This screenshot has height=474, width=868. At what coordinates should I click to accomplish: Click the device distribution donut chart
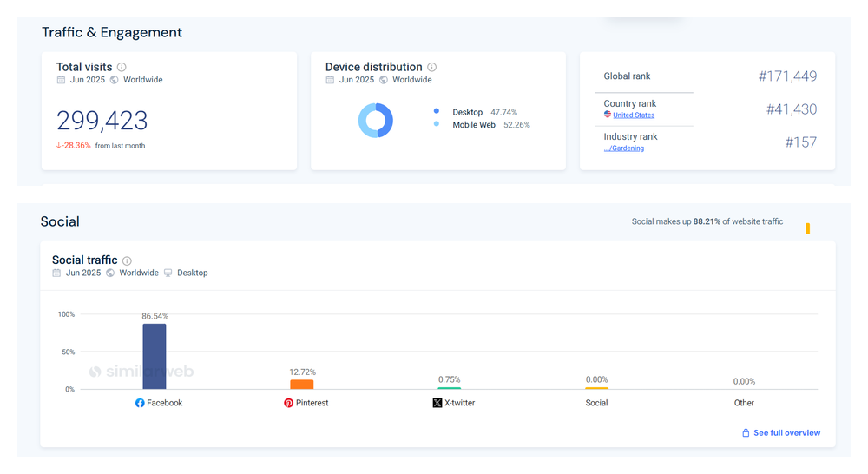coord(376,120)
